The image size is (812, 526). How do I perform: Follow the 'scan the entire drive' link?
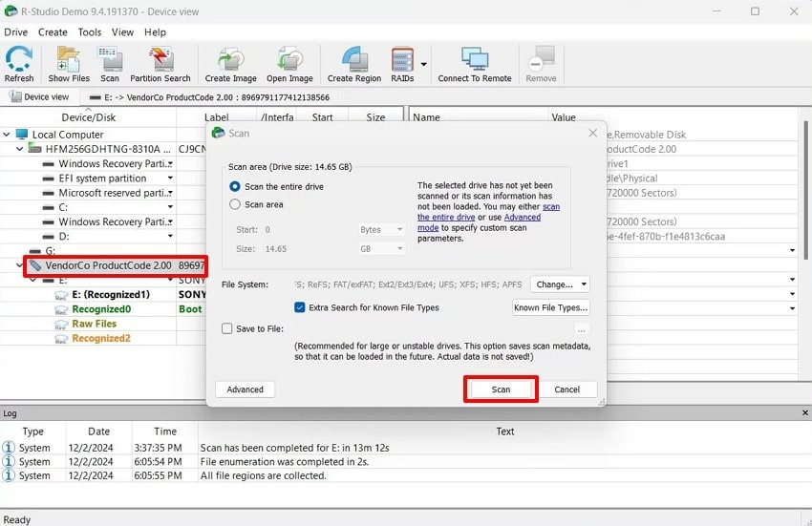coord(488,212)
